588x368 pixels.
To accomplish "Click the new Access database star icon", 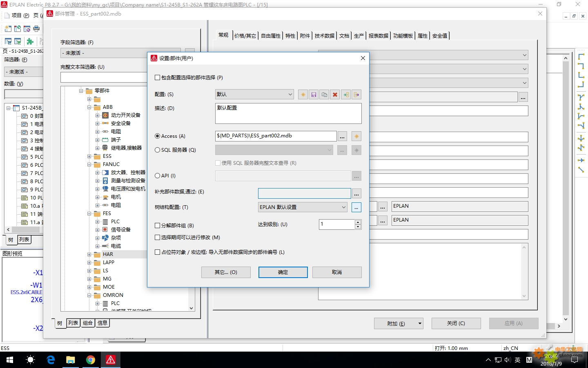I will (356, 136).
